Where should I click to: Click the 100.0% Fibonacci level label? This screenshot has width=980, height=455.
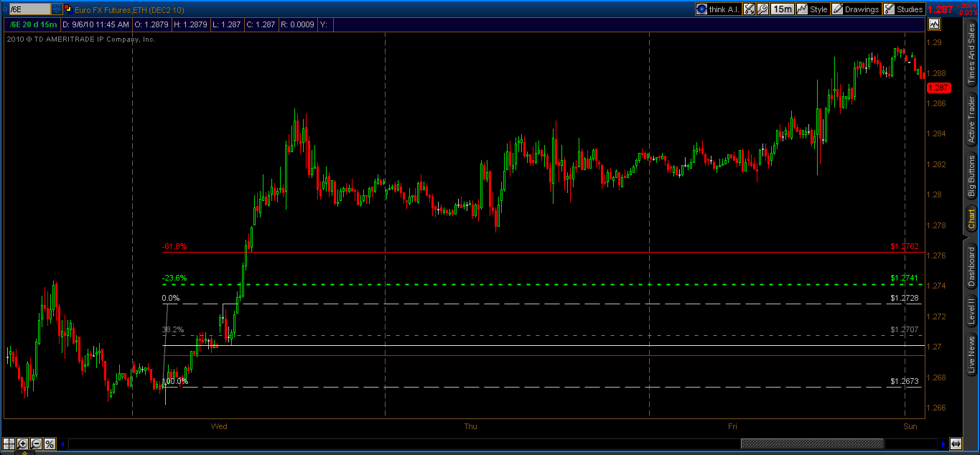click(174, 381)
